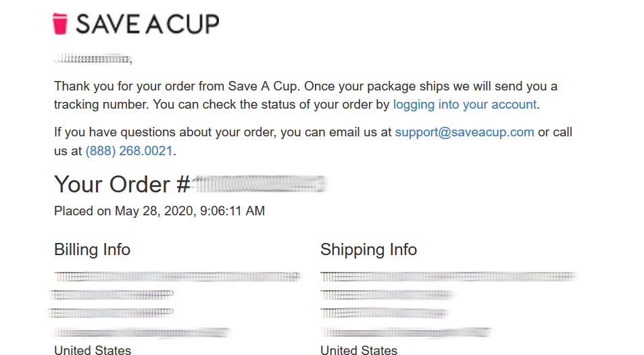Click United States under Shipping Info

(x=359, y=350)
